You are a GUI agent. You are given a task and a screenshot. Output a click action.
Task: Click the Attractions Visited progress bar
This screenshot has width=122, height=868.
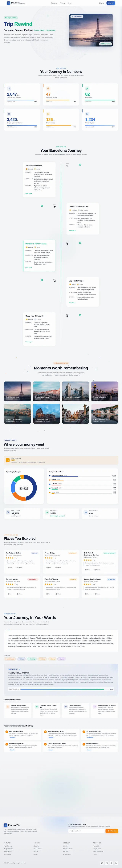coord(61,100)
